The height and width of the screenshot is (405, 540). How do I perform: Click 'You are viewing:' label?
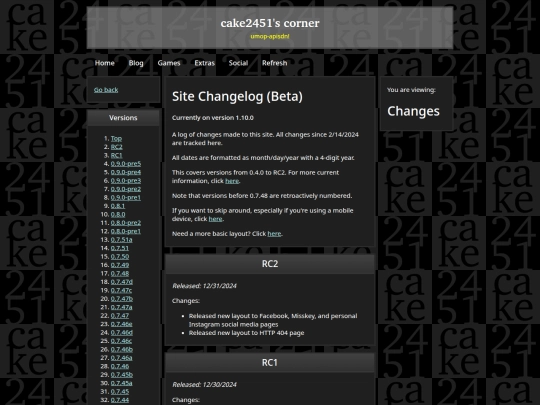point(411,90)
